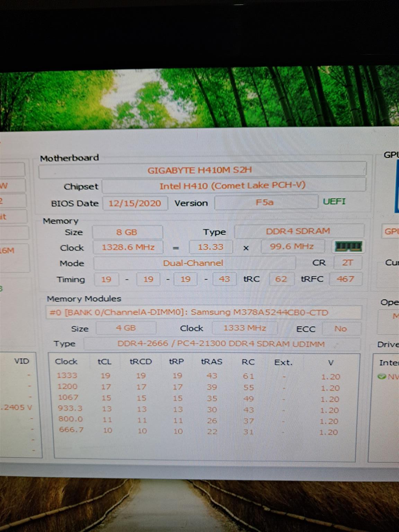Click the BIOS version F5a field

pos(265,202)
